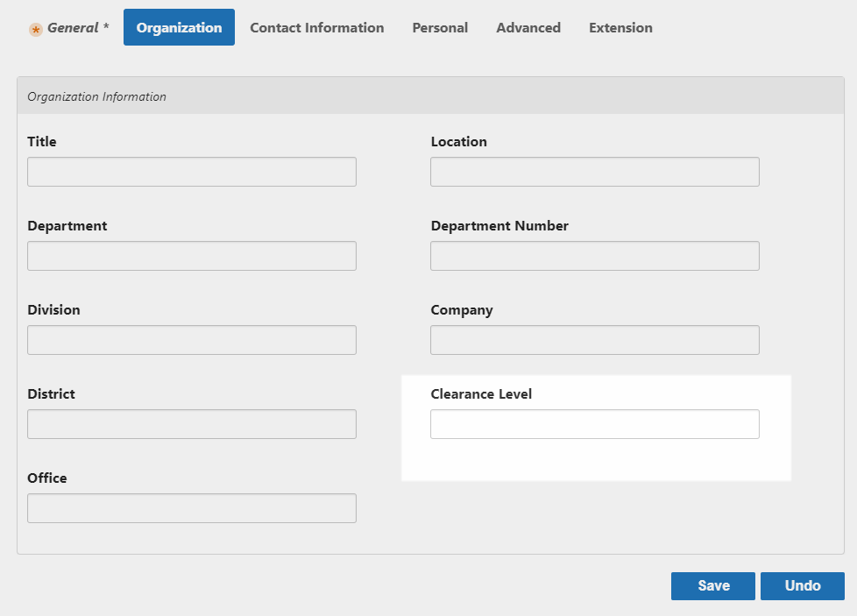The height and width of the screenshot is (616, 857).
Task: Focus the Location input field
Action: tap(594, 172)
